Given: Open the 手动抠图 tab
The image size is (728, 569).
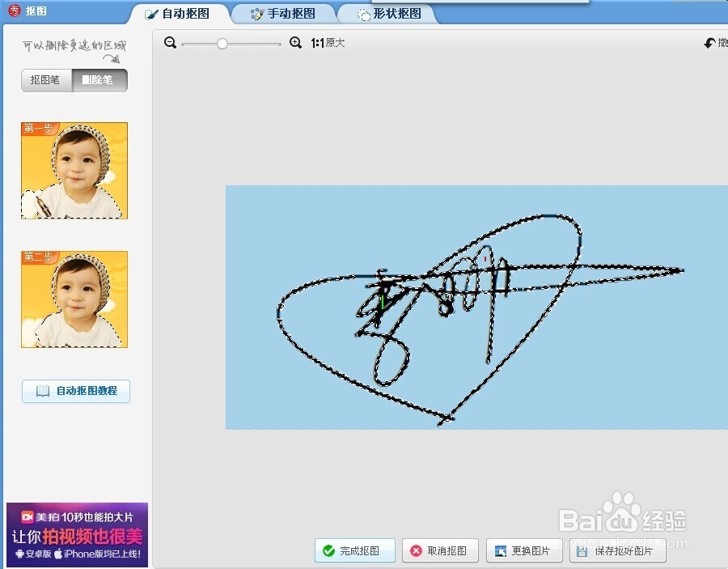Looking at the screenshot, I should tap(284, 14).
